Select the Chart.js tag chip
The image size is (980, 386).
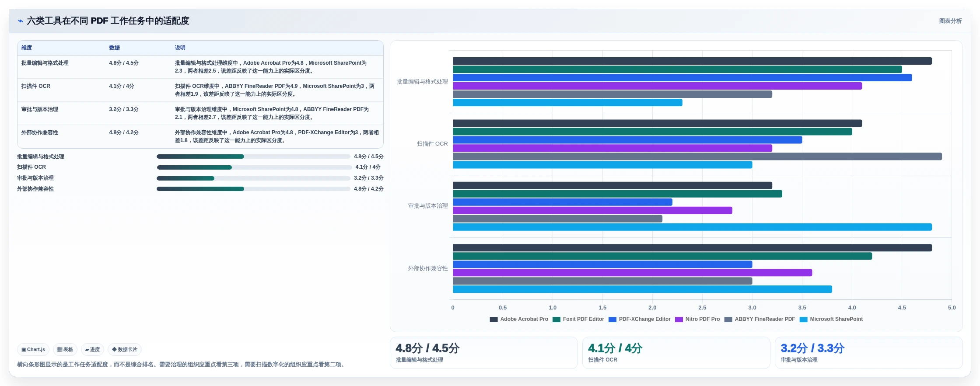tap(33, 350)
